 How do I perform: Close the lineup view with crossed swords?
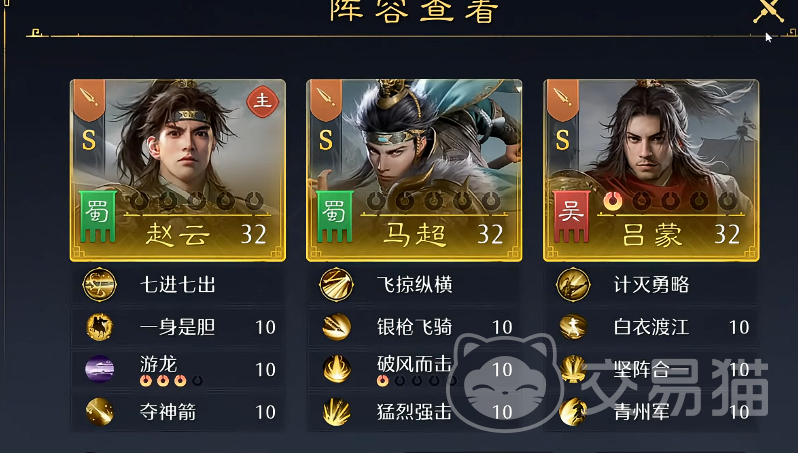click(x=768, y=10)
